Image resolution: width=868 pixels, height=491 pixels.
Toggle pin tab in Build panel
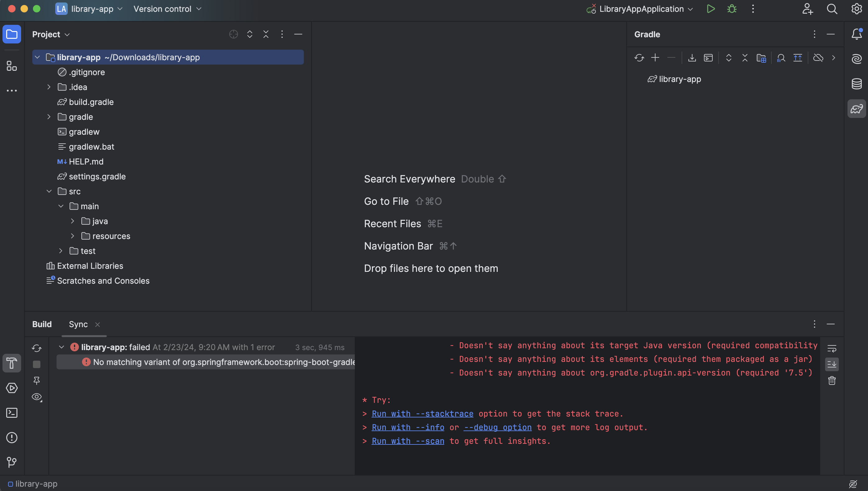pos(36,381)
